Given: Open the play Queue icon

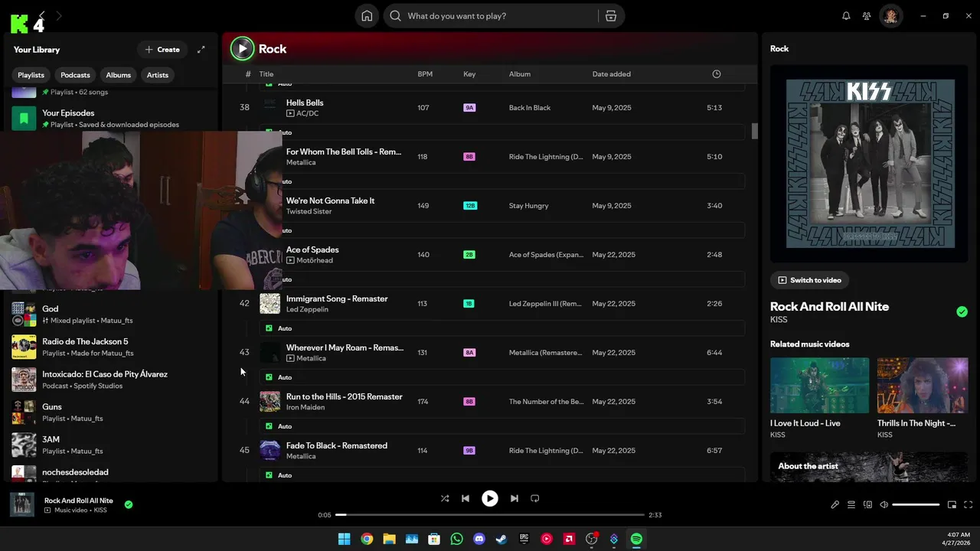Looking at the screenshot, I should click(x=851, y=505).
